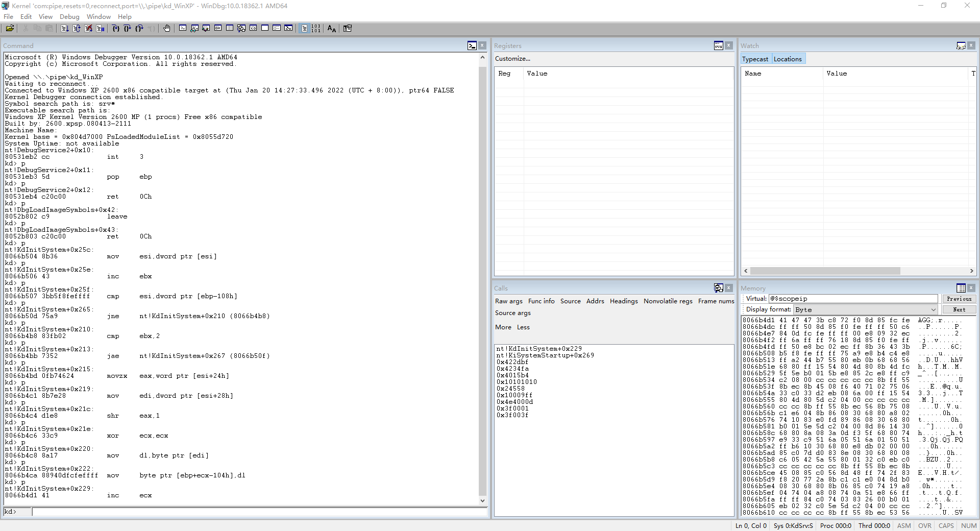980x531 pixels.
Task: Focus the kd> command input field
Action: click(259, 512)
